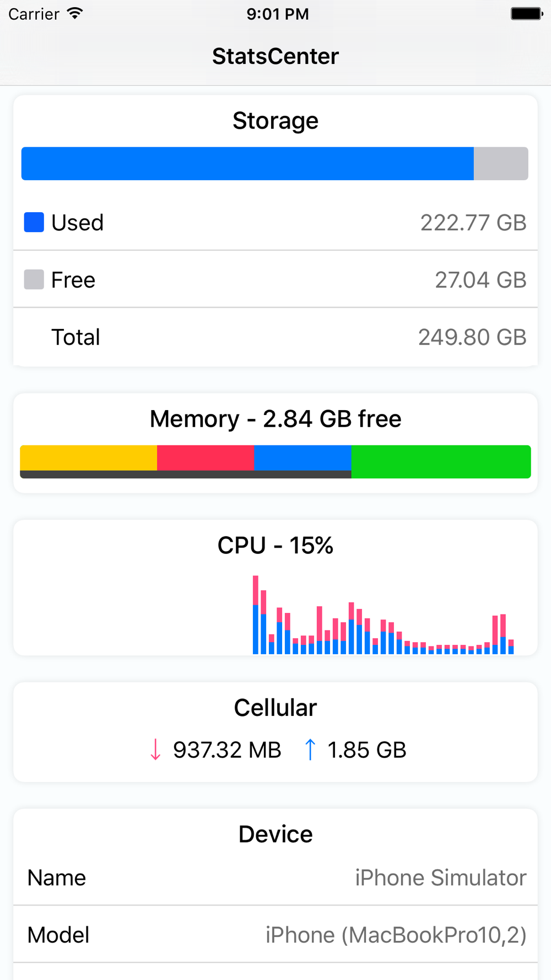The image size is (551, 980).
Task: Select the device Name row
Action: pyautogui.click(x=275, y=877)
